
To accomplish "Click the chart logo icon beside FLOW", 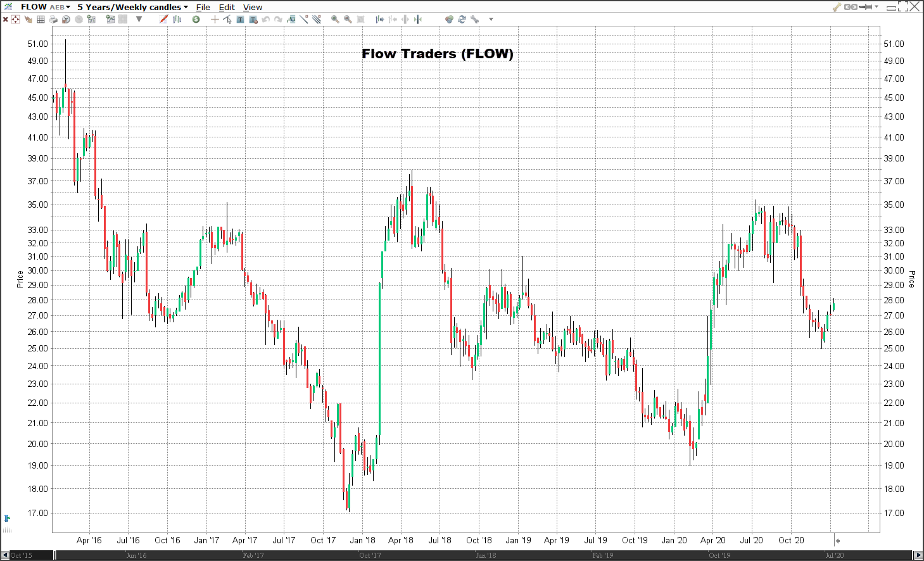I will point(8,6).
